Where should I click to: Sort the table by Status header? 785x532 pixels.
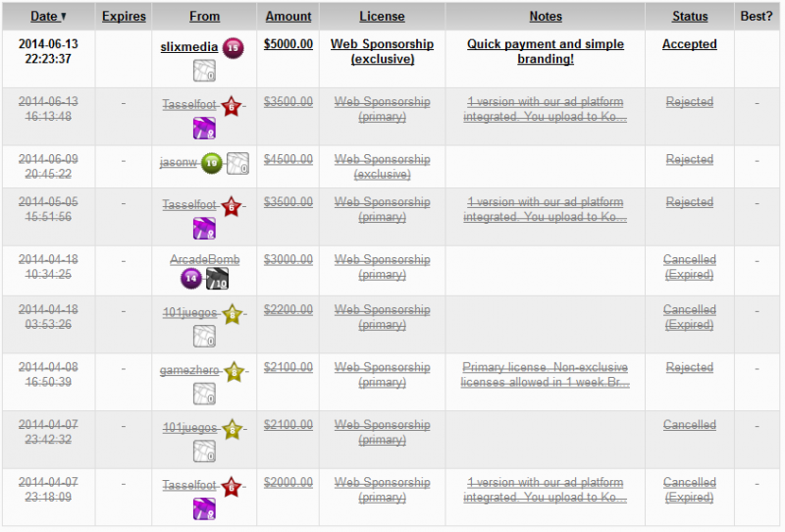690,16
